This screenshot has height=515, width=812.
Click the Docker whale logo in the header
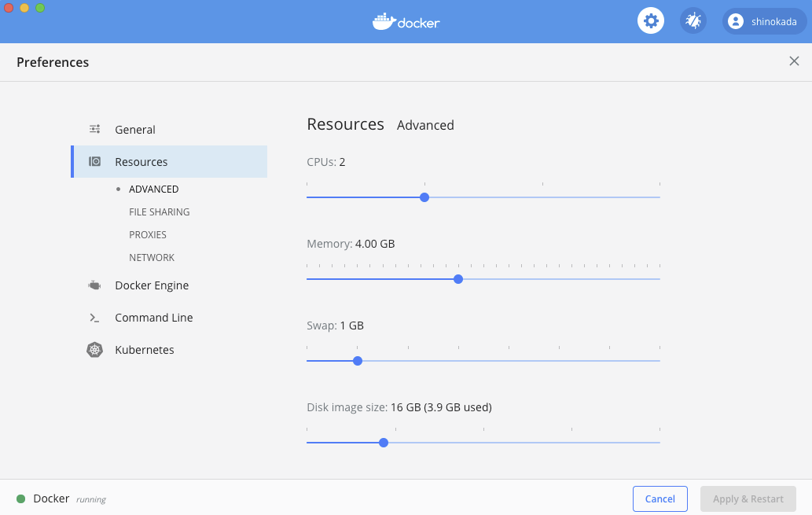406,21
